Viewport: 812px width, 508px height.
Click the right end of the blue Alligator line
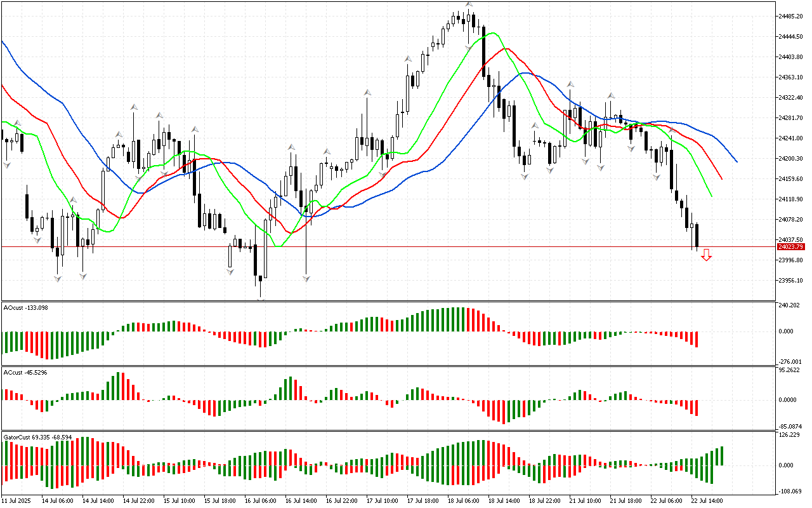[x=736, y=161]
